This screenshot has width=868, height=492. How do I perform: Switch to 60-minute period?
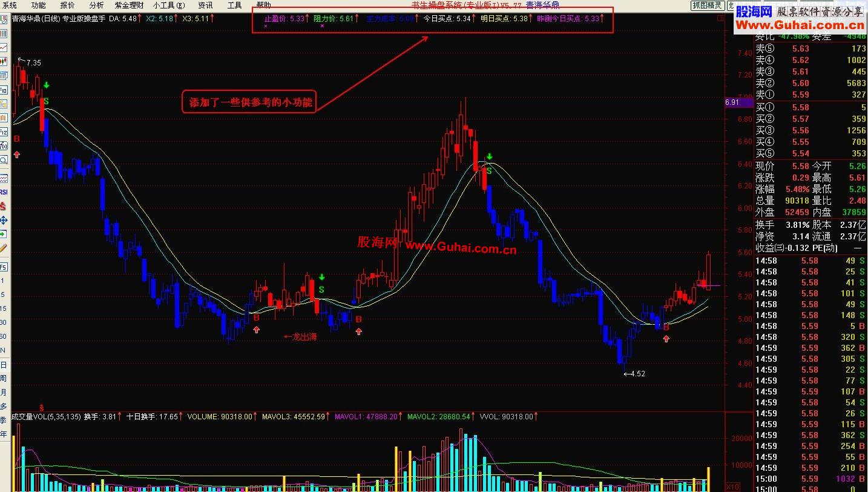pos(3,337)
